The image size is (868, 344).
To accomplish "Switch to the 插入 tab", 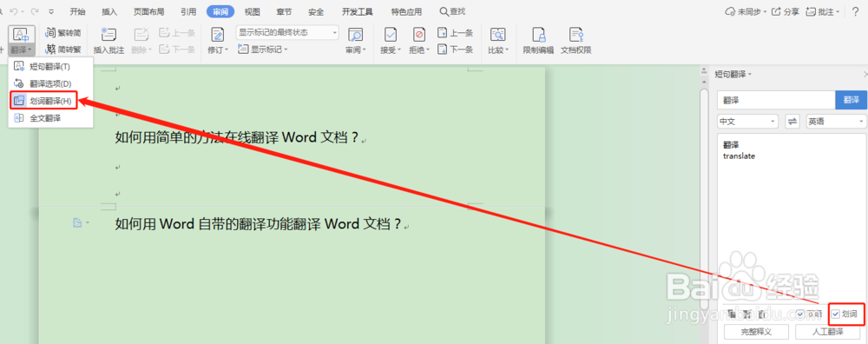I will pyautogui.click(x=109, y=11).
